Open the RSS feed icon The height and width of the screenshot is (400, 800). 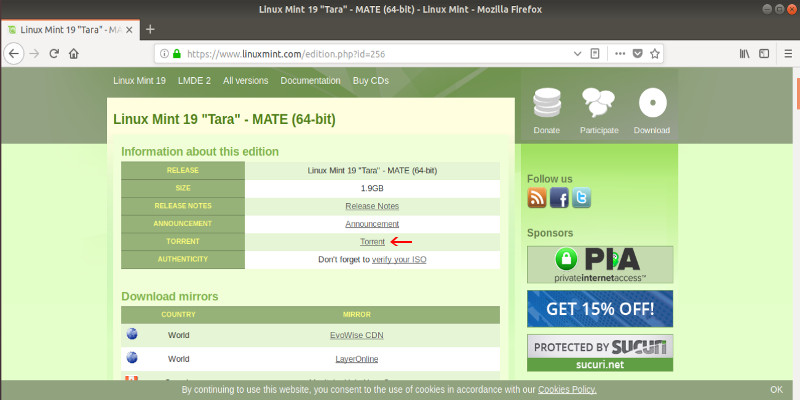pos(537,197)
